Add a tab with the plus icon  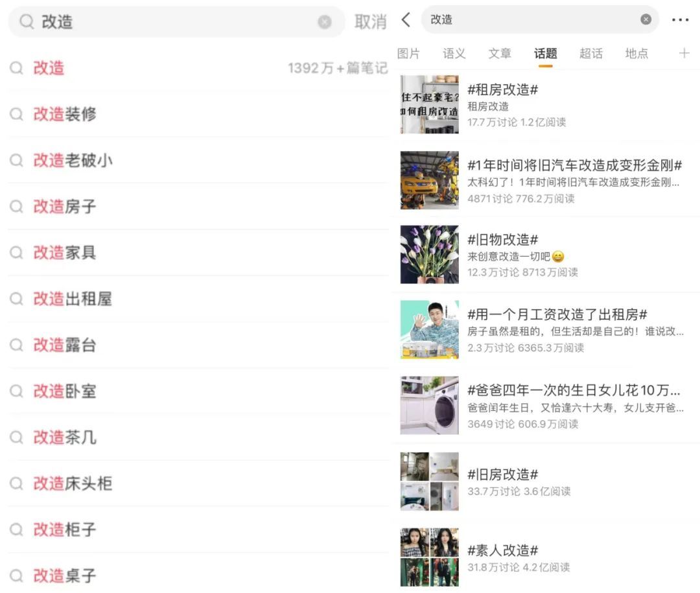(684, 53)
